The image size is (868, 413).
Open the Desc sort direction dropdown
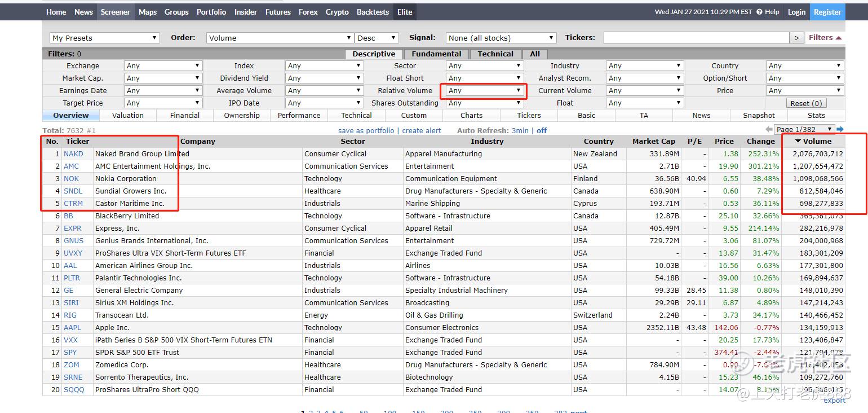click(377, 38)
